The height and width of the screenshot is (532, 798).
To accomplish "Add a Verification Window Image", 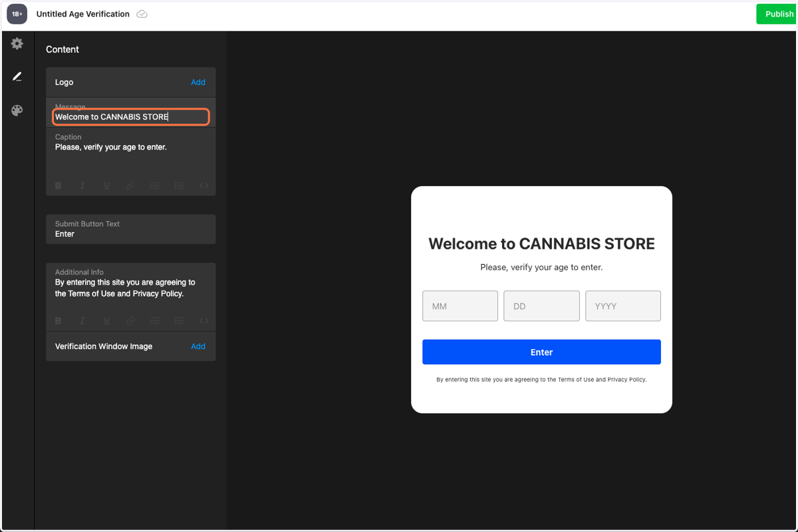I will [x=198, y=346].
